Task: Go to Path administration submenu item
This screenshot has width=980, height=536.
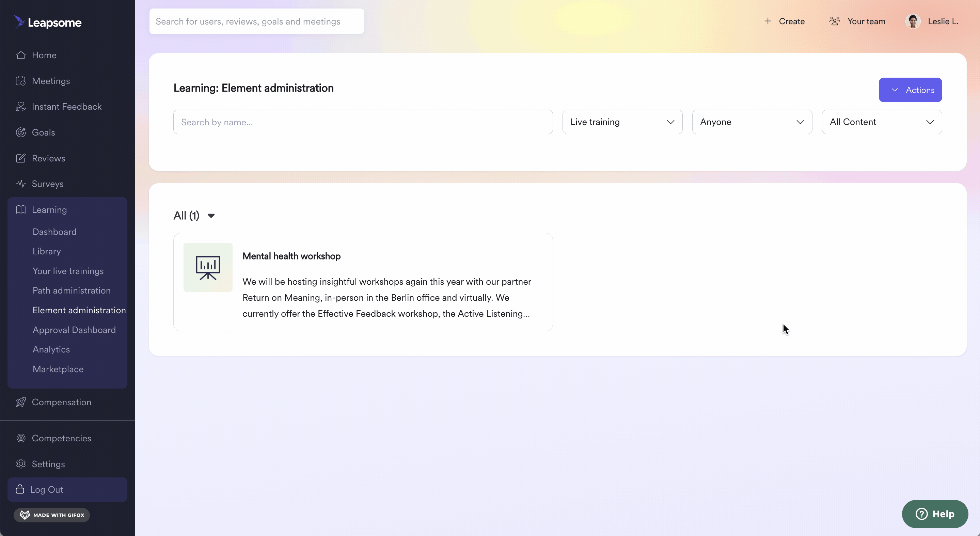Action: (x=72, y=290)
